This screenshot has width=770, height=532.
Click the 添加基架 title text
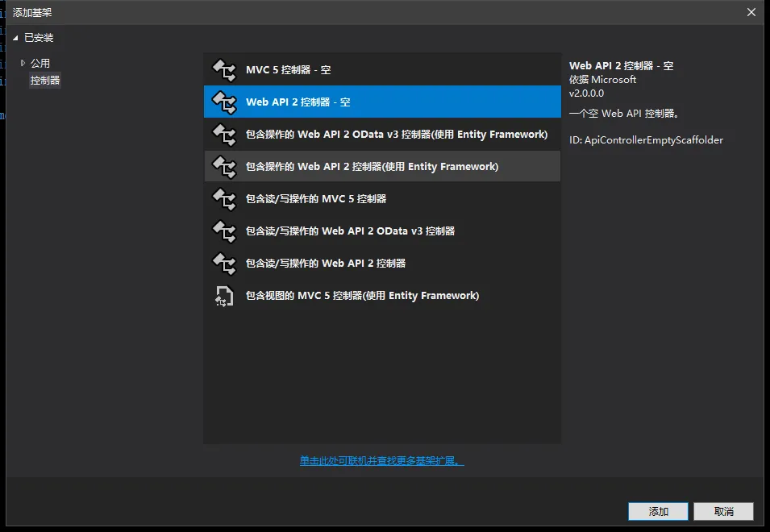point(32,13)
